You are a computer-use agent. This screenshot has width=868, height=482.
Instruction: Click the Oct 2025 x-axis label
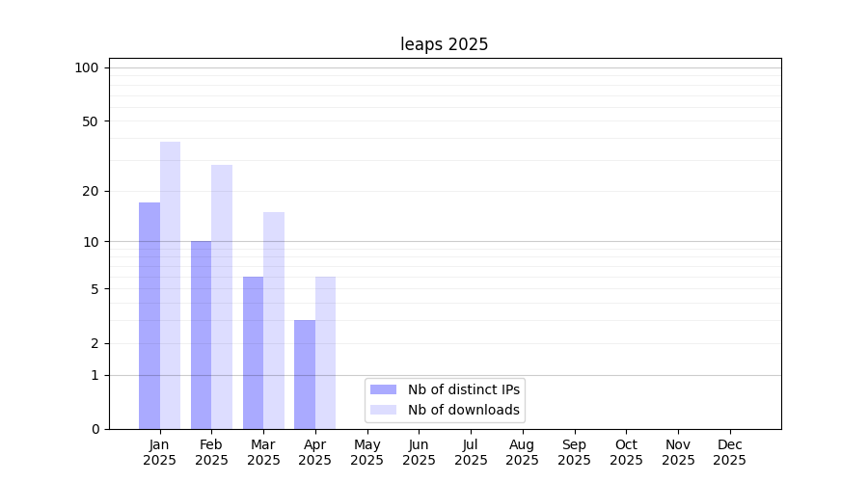pos(626,452)
